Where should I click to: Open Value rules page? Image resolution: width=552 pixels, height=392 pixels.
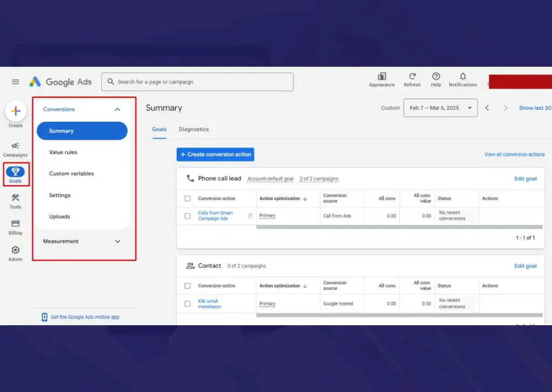tap(63, 152)
